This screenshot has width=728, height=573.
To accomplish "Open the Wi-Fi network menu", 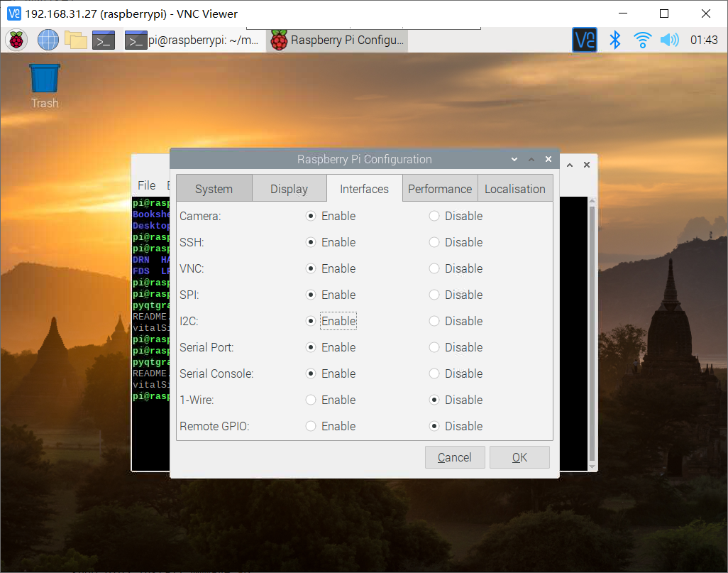I will [643, 40].
